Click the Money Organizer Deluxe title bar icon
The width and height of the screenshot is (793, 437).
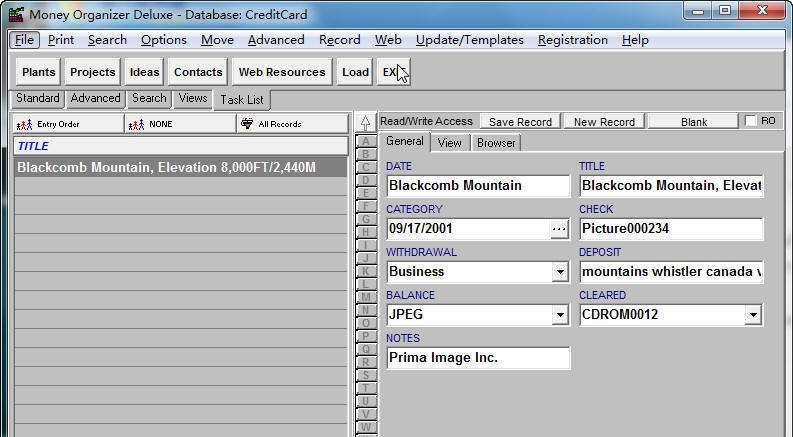pyautogui.click(x=15, y=14)
